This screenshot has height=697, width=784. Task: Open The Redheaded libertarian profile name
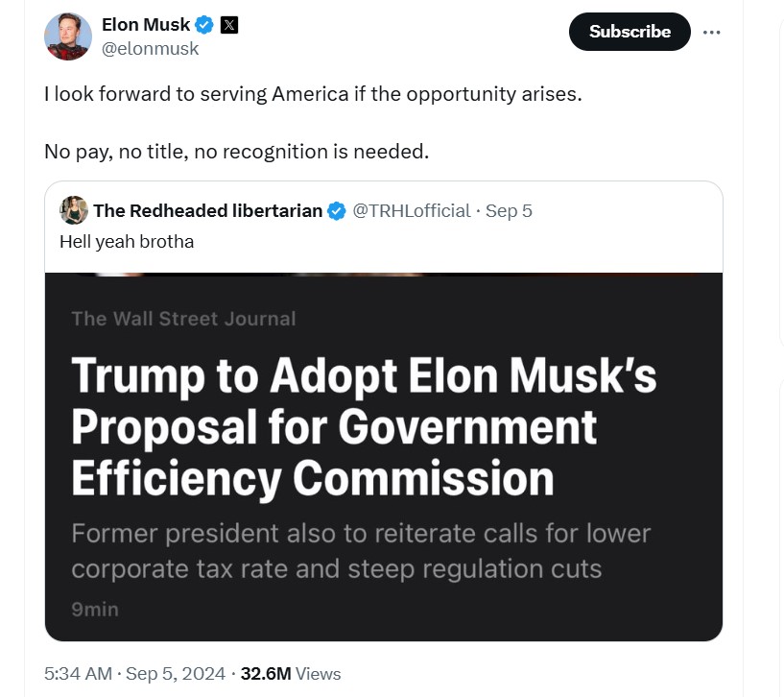coord(207,211)
